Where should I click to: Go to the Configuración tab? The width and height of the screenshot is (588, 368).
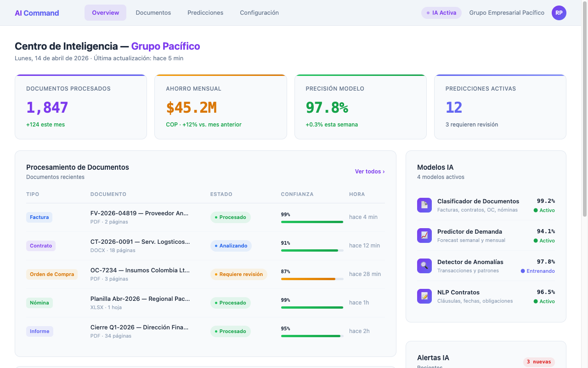click(x=259, y=13)
